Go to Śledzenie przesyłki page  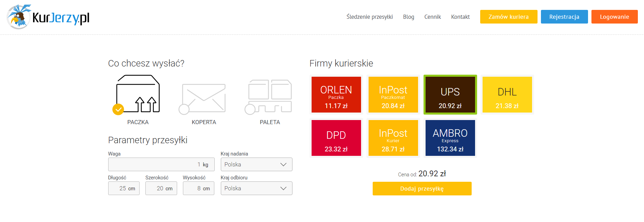(369, 17)
